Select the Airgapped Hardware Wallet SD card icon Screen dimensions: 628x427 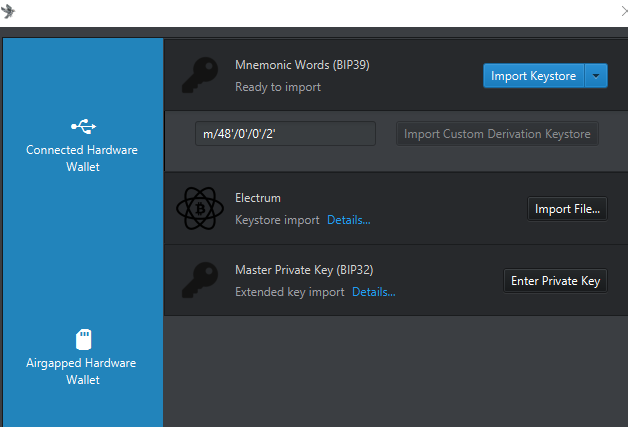point(83,339)
